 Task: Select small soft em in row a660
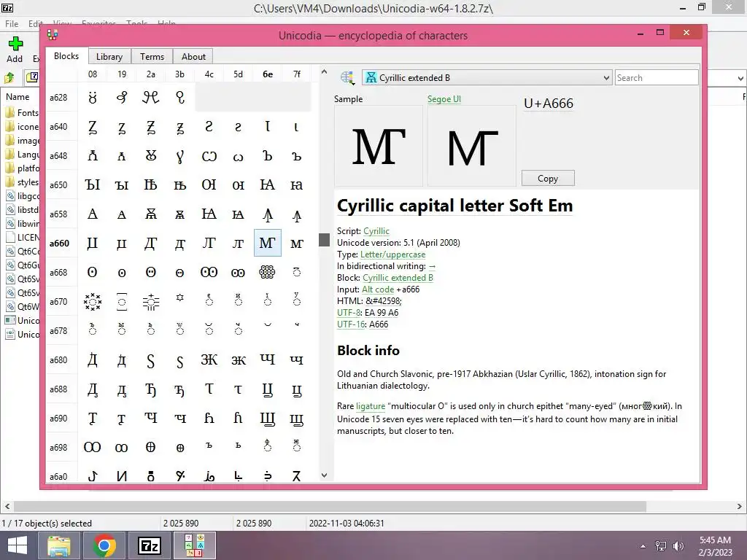click(296, 244)
